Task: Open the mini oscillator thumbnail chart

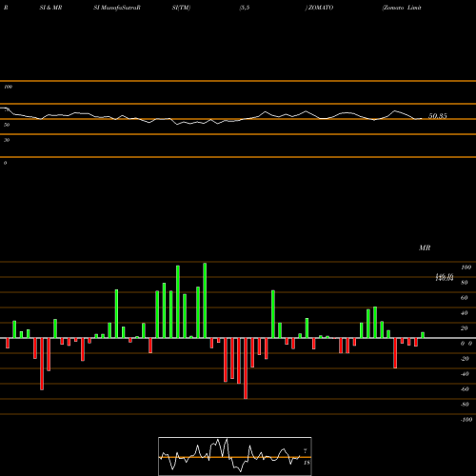Action: [235, 456]
